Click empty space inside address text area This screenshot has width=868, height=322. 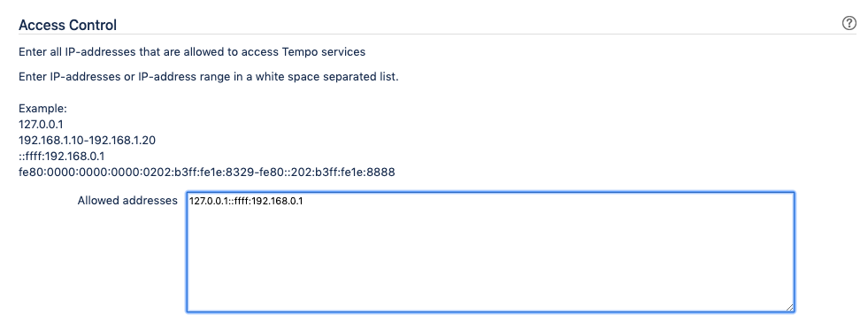490,260
